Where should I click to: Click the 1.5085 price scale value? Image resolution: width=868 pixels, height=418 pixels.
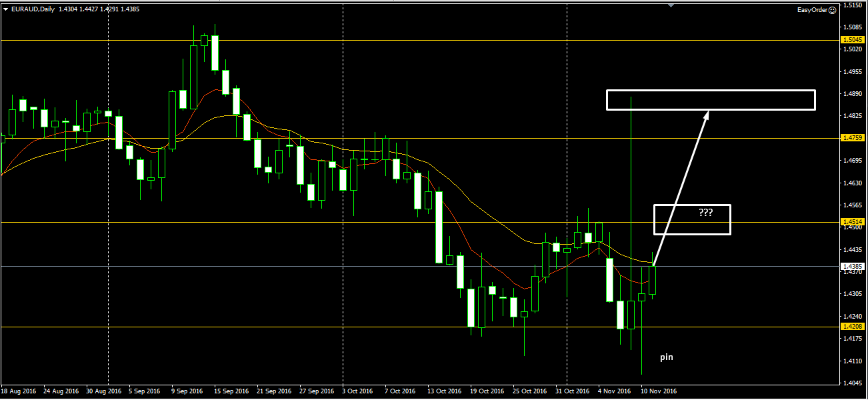click(853, 27)
